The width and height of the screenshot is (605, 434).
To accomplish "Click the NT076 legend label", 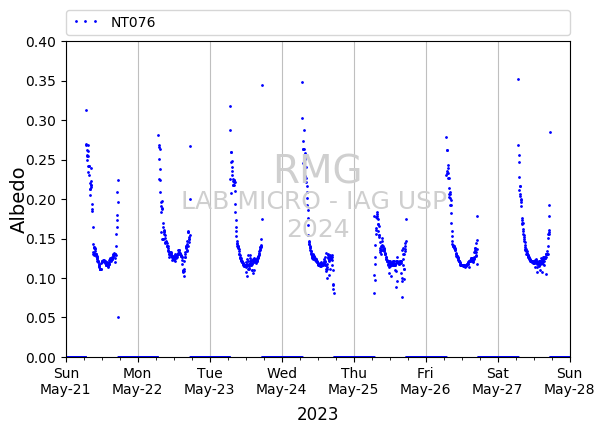I will click(x=133, y=22).
